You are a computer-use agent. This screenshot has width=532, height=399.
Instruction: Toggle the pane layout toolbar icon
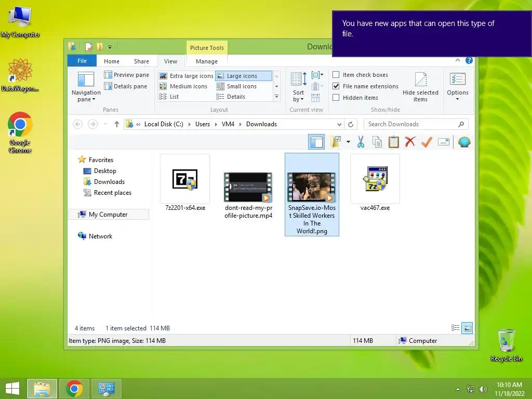coord(316,142)
